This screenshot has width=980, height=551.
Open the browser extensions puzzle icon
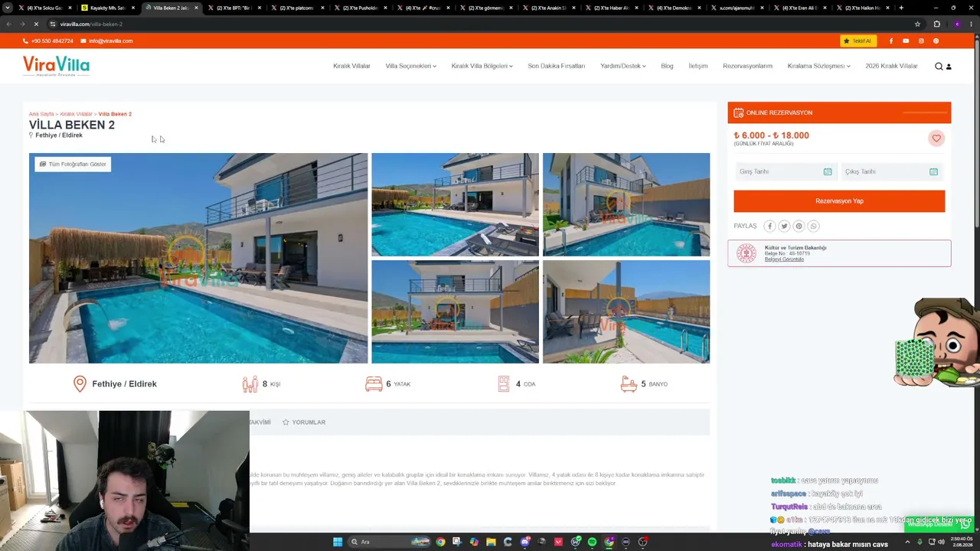coord(936,24)
